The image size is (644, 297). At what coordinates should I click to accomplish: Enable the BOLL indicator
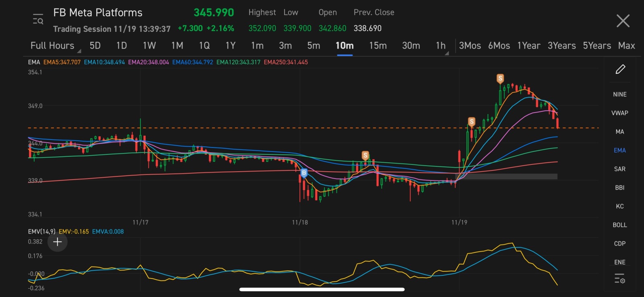620,225
